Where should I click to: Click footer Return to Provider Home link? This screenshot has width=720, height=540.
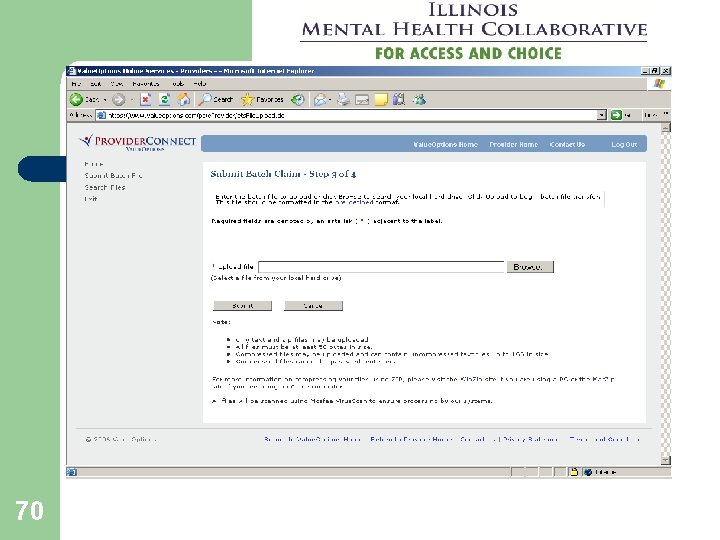click(411, 439)
